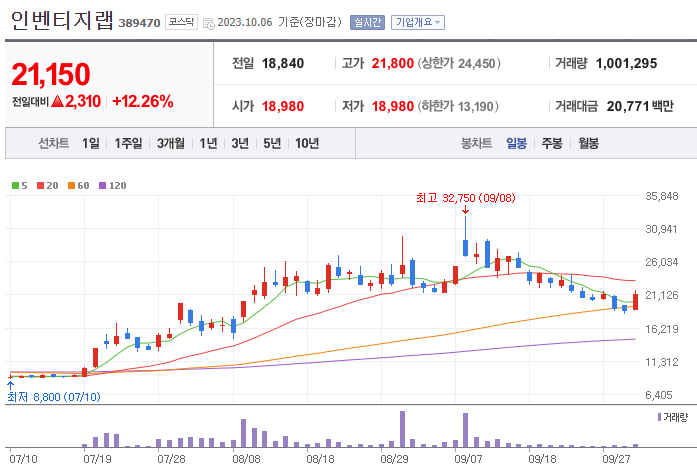Click the lower limit 하한가 13,190 text
697x476 pixels.
[x=458, y=106]
